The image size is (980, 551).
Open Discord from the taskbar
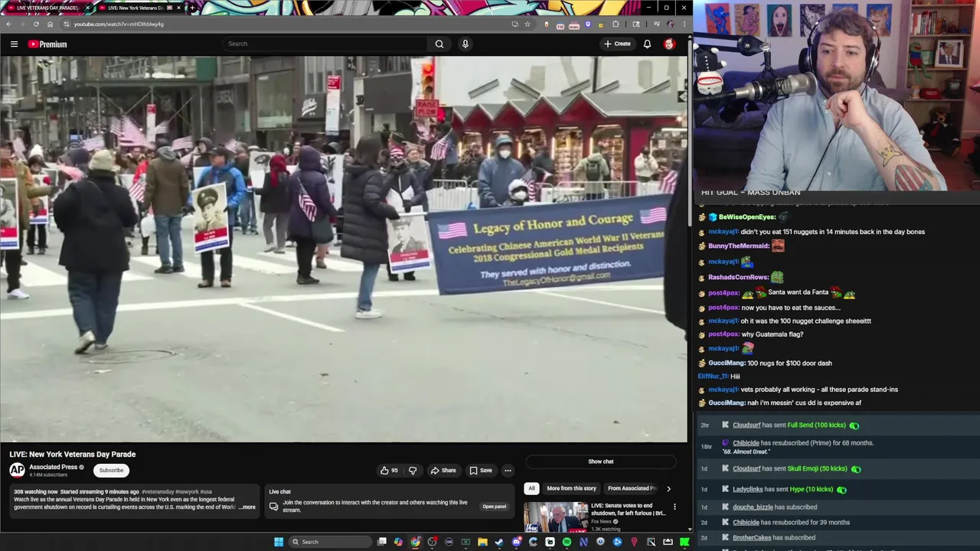click(x=517, y=542)
